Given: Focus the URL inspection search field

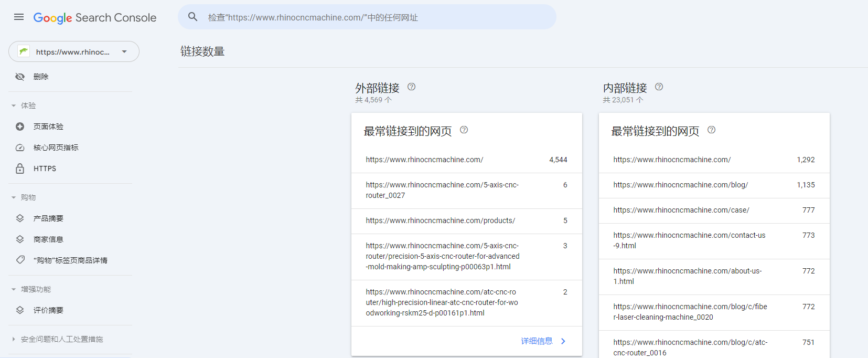Looking at the screenshot, I should coord(367,17).
